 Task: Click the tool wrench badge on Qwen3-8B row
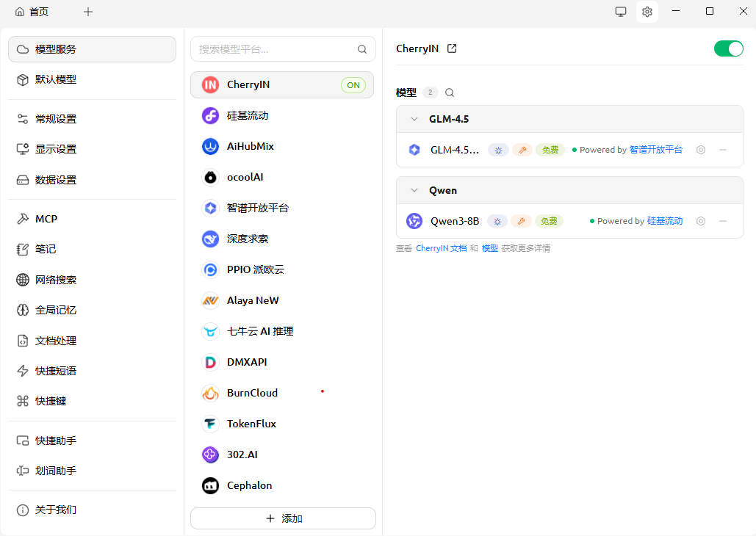[521, 221]
